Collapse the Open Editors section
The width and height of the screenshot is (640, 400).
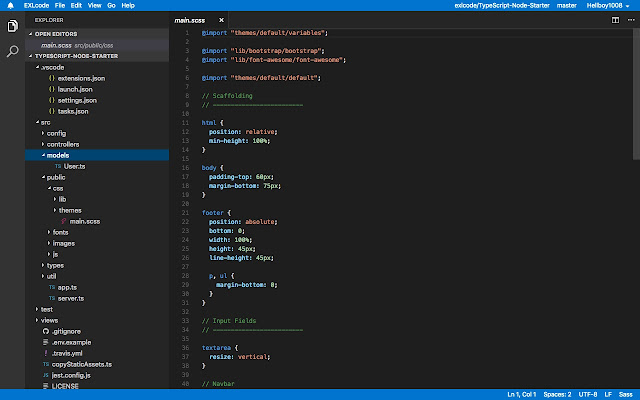57,34
